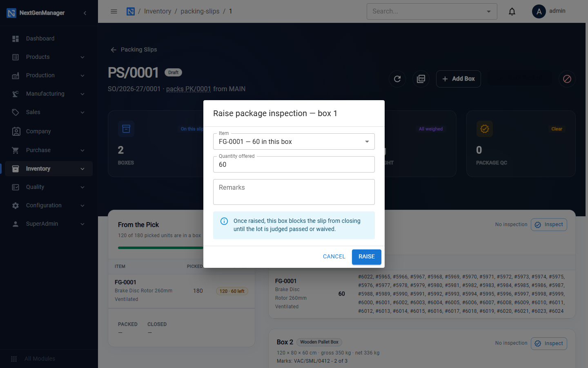Screen dimensions: 588x368
Task: Open the packing-slips breadcrumb link
Action: [200, 11]
